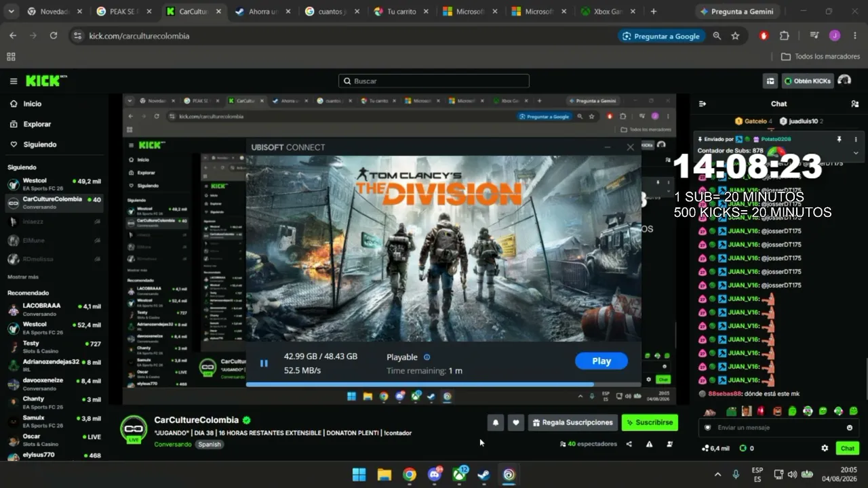Report the stream with the warning icon
The height and width of the screenshot is (488, 868).
pyautogui.click(x=649, y=444)
